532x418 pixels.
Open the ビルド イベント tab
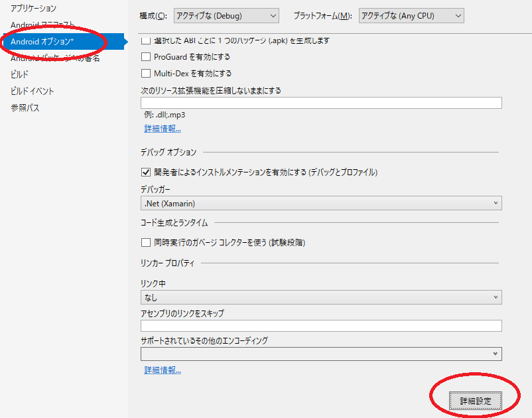coord(33,91)
